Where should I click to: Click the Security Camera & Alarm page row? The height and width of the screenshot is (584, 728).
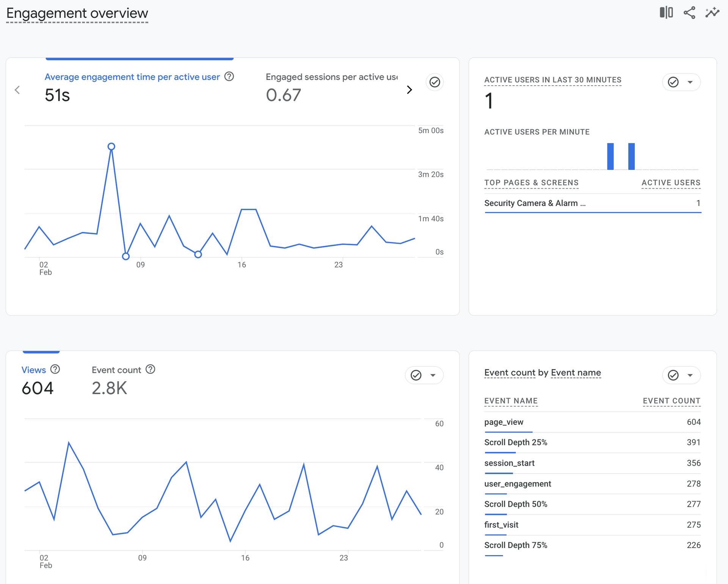pyautogui.click(x=535, y=204)
